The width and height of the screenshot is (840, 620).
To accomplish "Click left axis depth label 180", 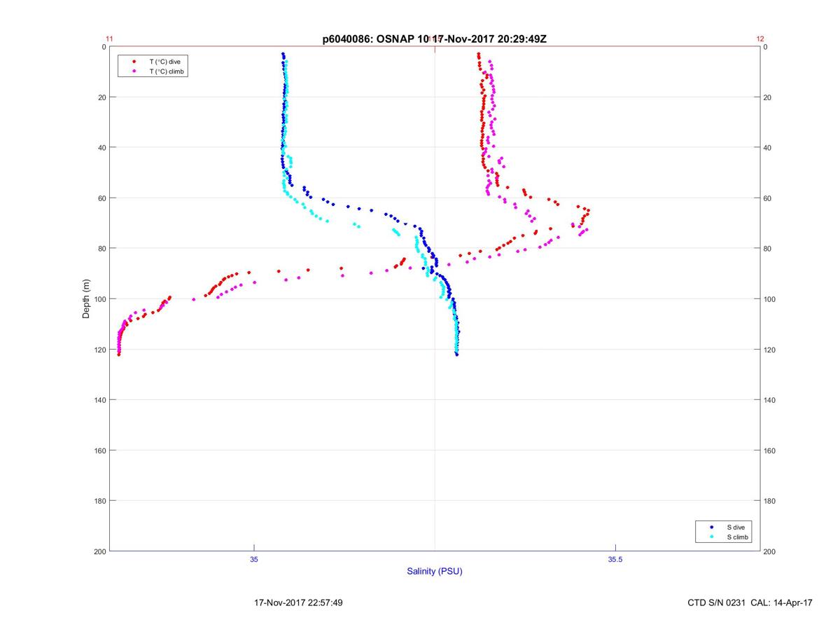I will (100, 501).
